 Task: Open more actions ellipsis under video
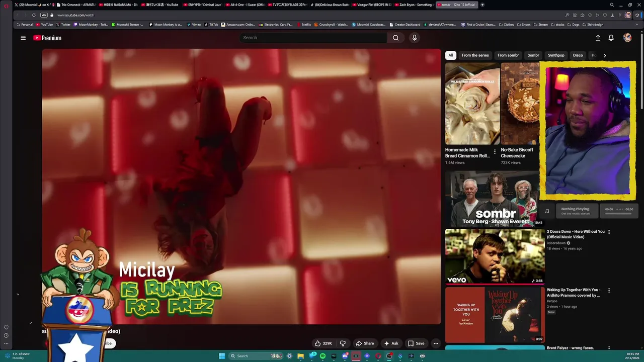click(x=436, y=343)
